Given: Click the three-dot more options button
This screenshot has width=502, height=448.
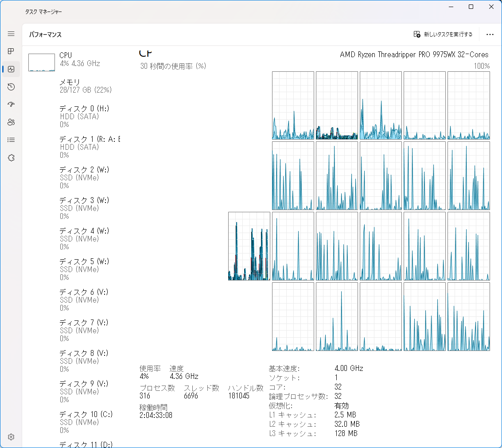Looking at the screenshot, I should [490, 35].
